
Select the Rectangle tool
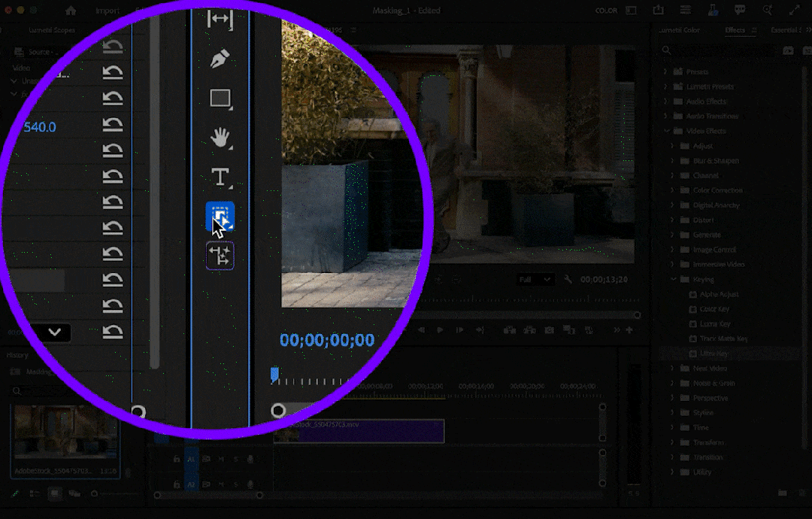220,99
